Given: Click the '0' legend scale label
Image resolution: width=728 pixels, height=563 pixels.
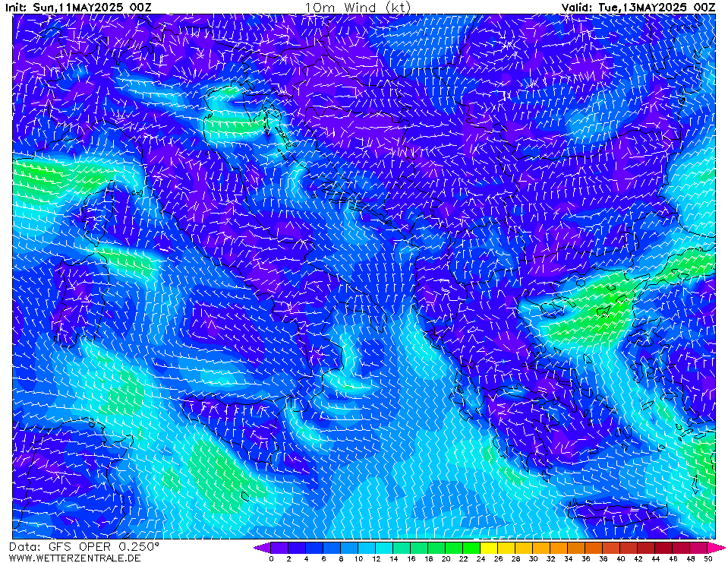Looking at the screenshot, I should click(x=271, y=558).
